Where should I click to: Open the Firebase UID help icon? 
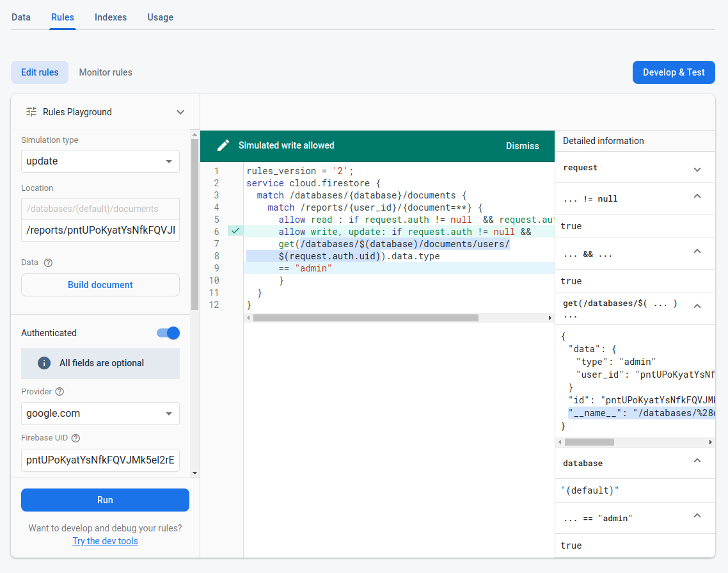point(74,438)
